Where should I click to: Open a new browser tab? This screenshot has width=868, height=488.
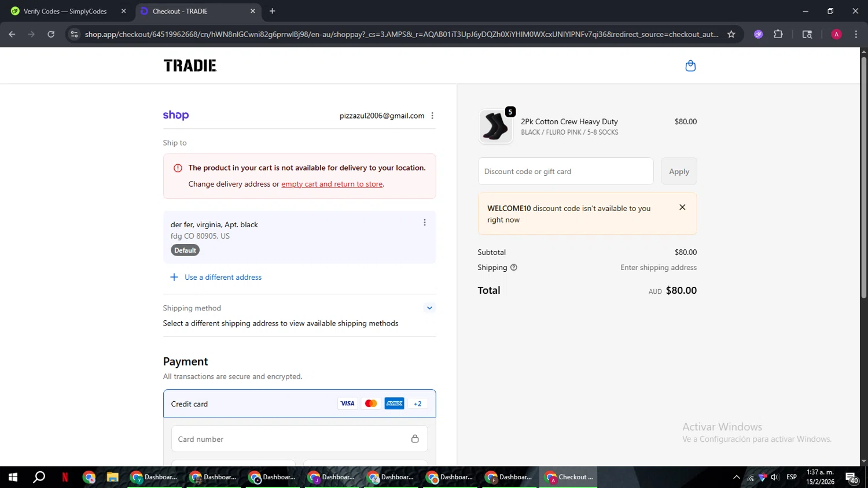(272, 11)
